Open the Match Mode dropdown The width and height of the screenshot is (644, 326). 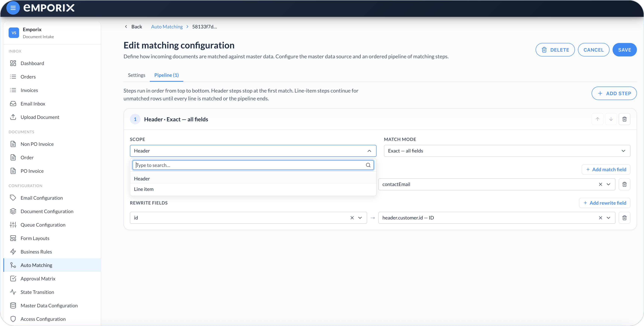507,151
